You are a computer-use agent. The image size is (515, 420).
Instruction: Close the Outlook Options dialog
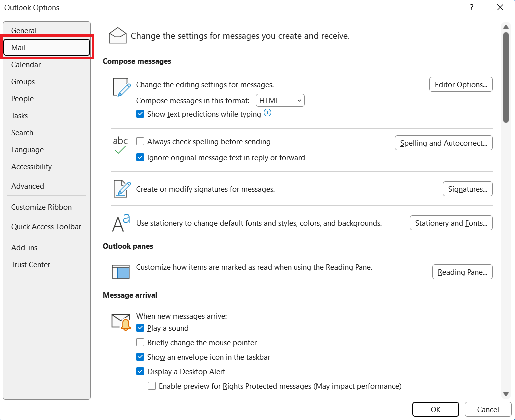pyautogui.click(x=500, y=7)
